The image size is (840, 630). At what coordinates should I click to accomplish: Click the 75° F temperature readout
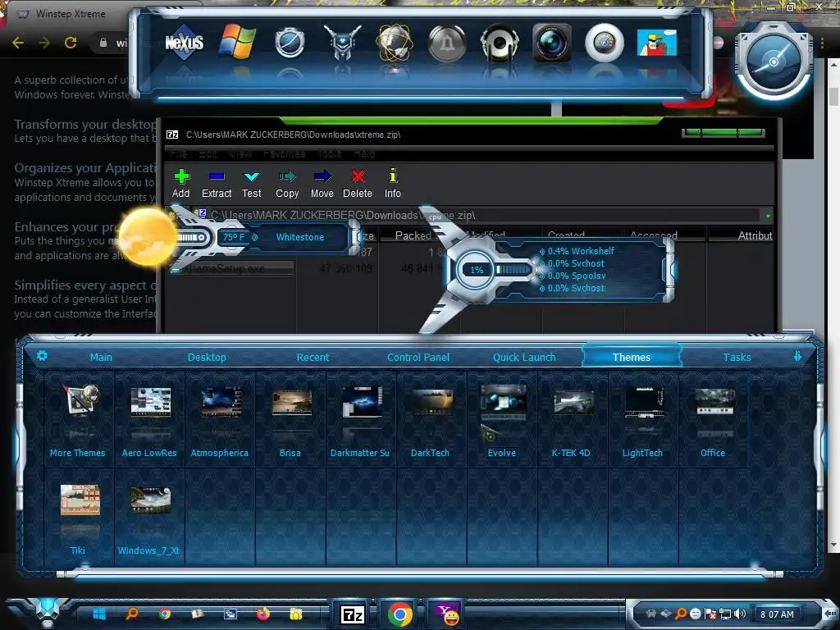(x=234, y=237)
